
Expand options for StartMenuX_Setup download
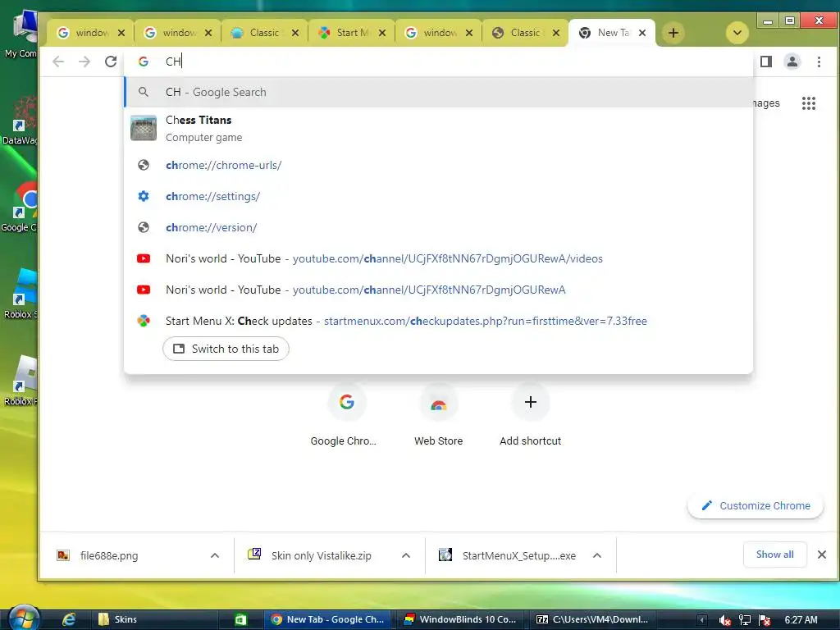click(x=597, y=555)
